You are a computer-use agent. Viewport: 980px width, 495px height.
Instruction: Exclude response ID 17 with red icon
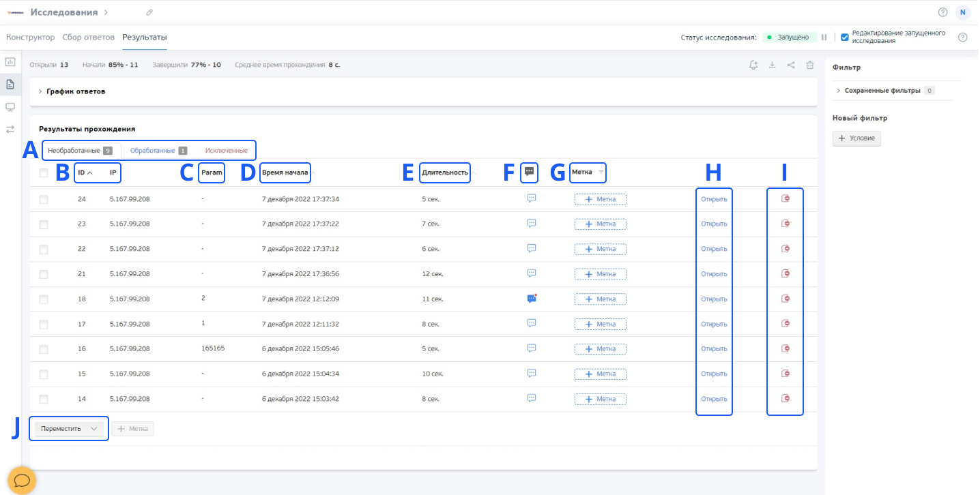click(786, 323)
